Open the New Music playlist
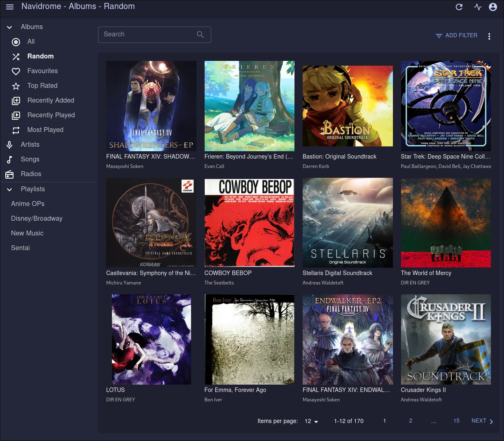The width and height of the screenshot is (504, 441). pos(27,233)
